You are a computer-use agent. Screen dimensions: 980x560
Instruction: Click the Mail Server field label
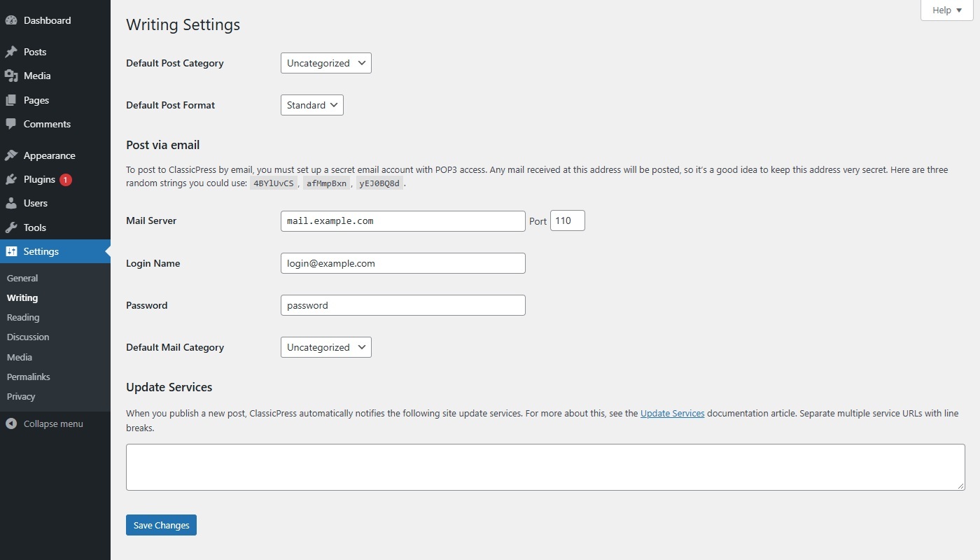click(151, 220)
